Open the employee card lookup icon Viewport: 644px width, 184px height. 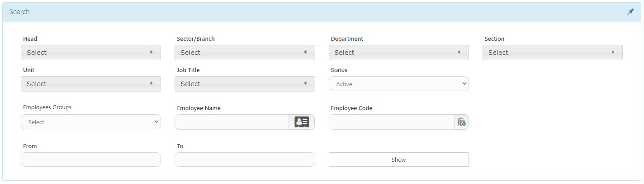coord(302,122)
